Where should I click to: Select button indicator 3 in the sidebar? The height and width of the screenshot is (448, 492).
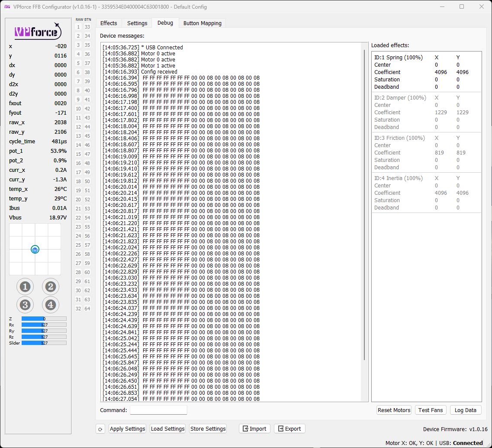click(25, 305)
